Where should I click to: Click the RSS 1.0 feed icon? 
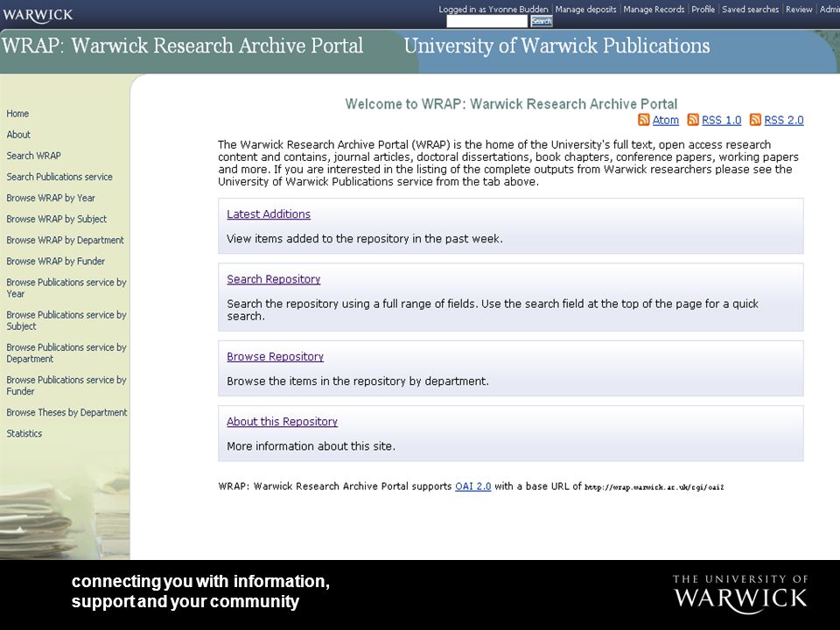click(693, 120)
